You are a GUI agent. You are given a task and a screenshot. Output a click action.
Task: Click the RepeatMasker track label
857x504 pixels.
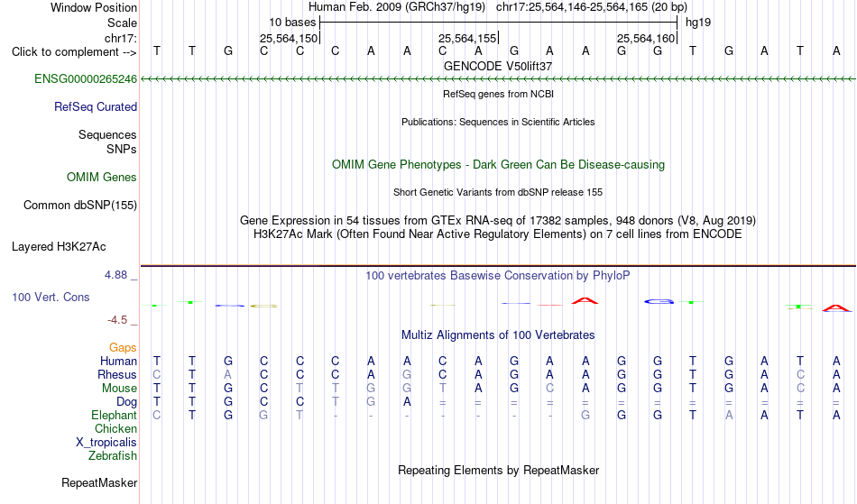tap(99, 483)
